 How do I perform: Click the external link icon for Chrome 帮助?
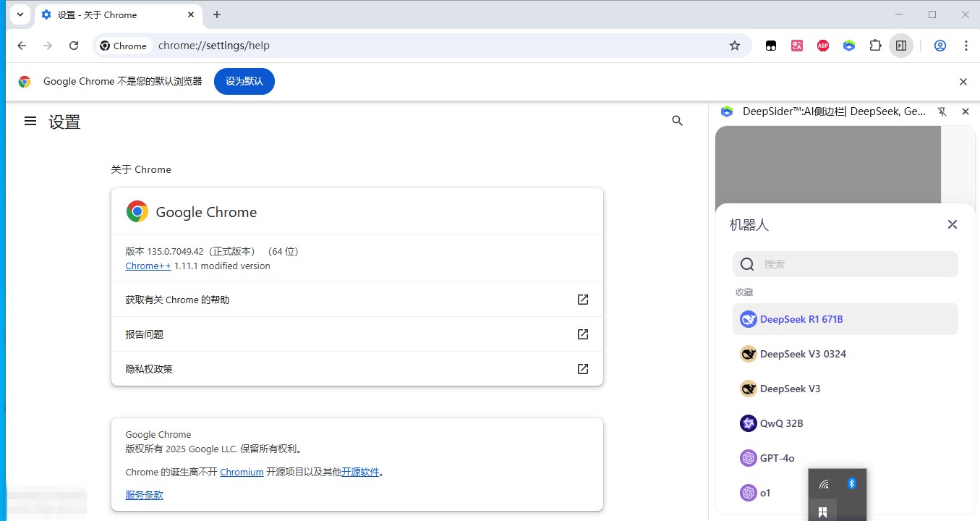[583, 300]
